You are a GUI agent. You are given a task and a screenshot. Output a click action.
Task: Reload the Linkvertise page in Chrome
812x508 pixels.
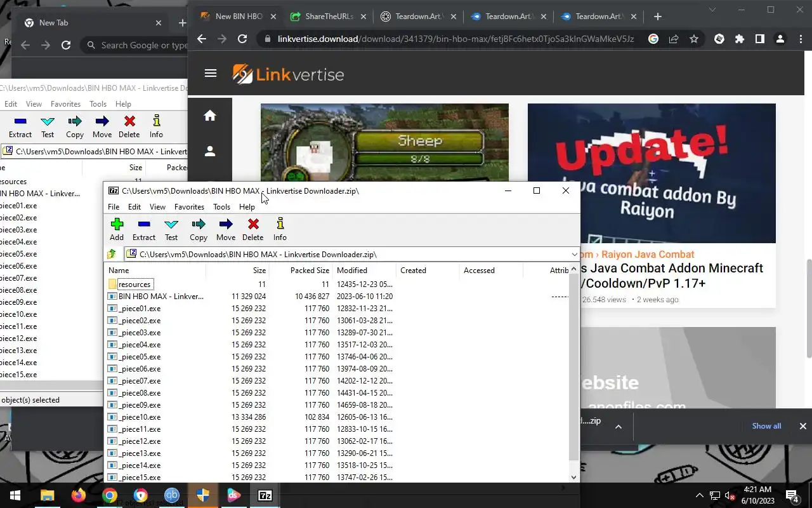point(242,39)
